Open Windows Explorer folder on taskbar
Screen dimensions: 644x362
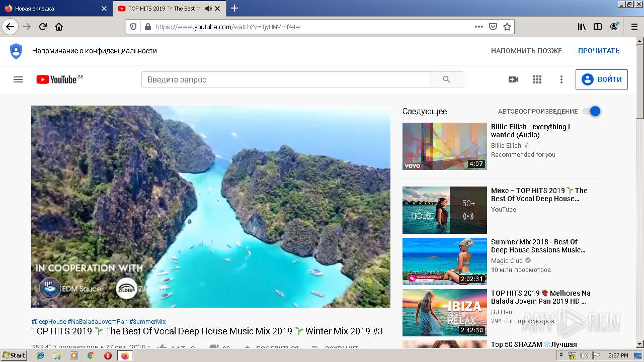57,355
